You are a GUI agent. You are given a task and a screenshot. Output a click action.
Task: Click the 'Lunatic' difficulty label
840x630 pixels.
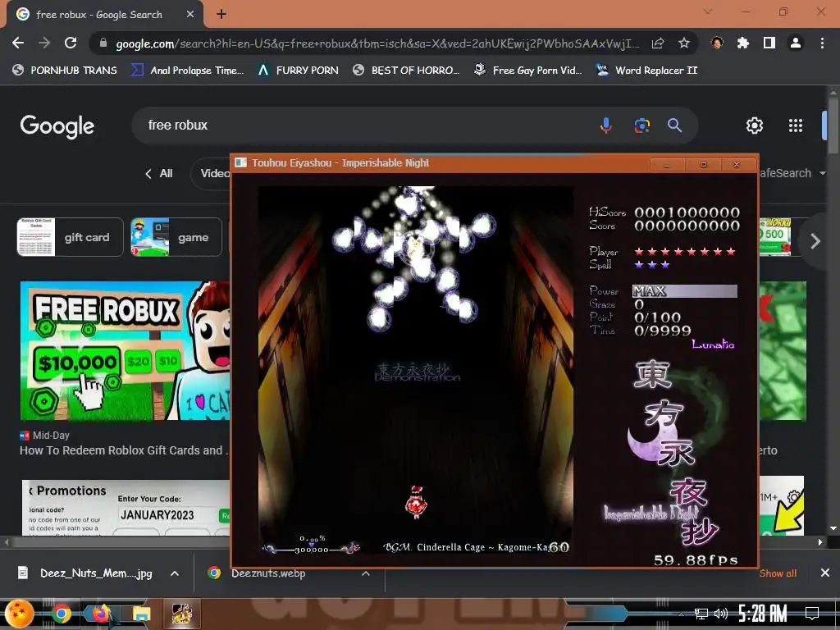713,344
